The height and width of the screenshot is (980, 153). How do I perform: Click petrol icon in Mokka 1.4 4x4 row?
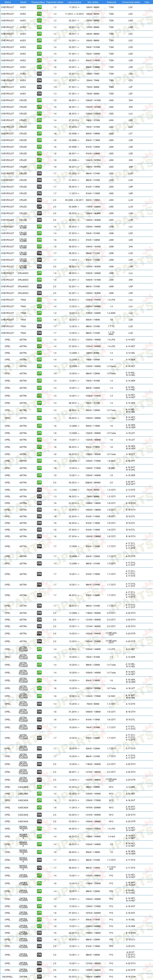pyautogui.click(x=39, y=836)
